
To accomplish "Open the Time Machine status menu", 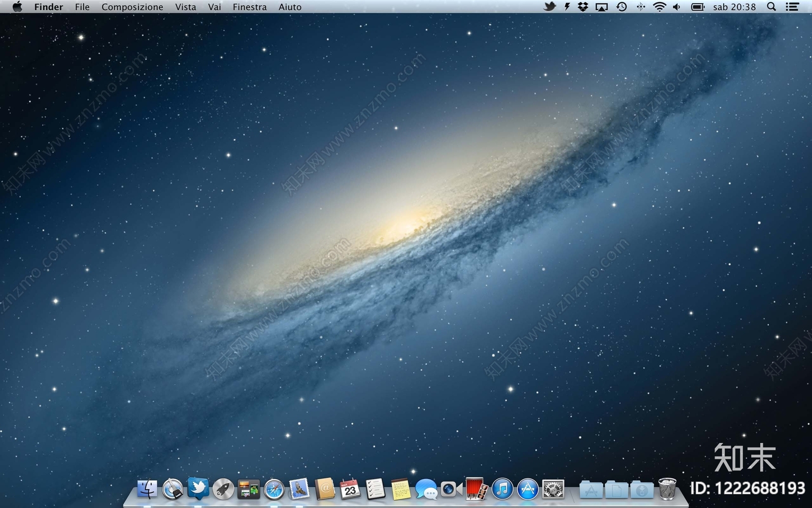I will 622,7.
